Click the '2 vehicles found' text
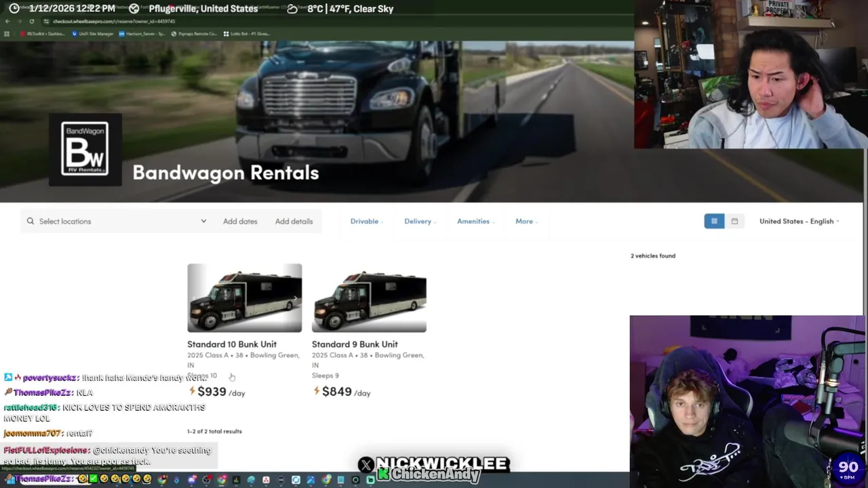The height and width of the screenshot is (488, 868). 653,256
